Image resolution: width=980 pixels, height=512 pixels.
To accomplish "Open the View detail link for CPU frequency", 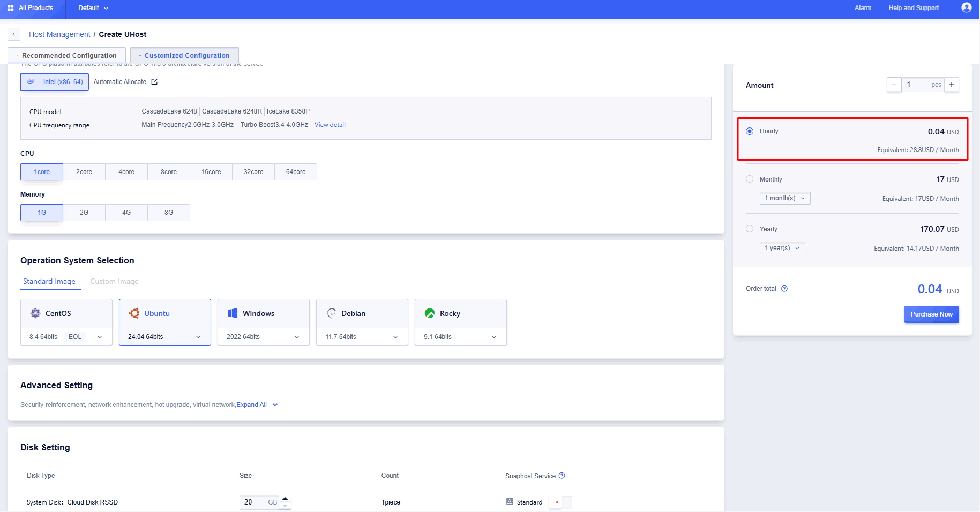I will point(330,125).
